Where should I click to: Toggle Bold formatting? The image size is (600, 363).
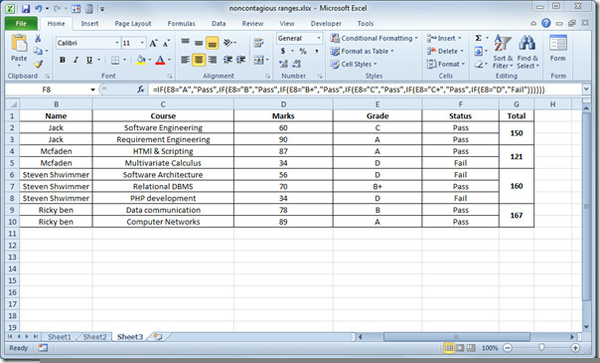62,60
